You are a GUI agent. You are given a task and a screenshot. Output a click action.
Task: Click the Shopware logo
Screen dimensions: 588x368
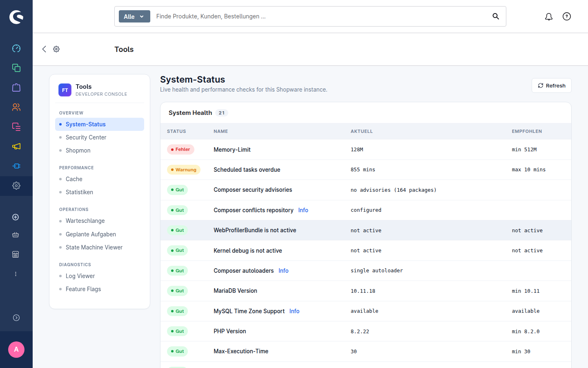tap(16, 17)
